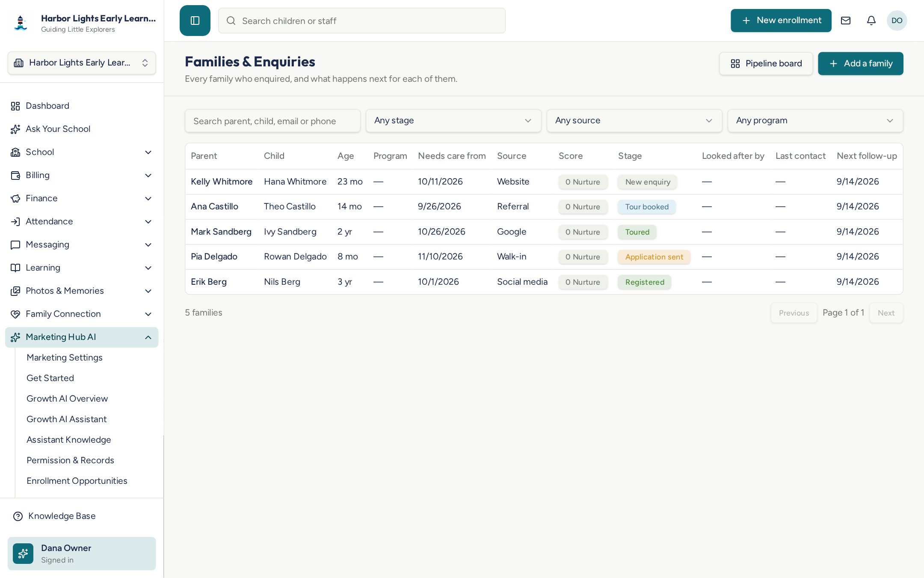The width and height of the screenshot is (924, 578).
Task: Open Assistant Knowledge
Action: [x=69, y=440]
